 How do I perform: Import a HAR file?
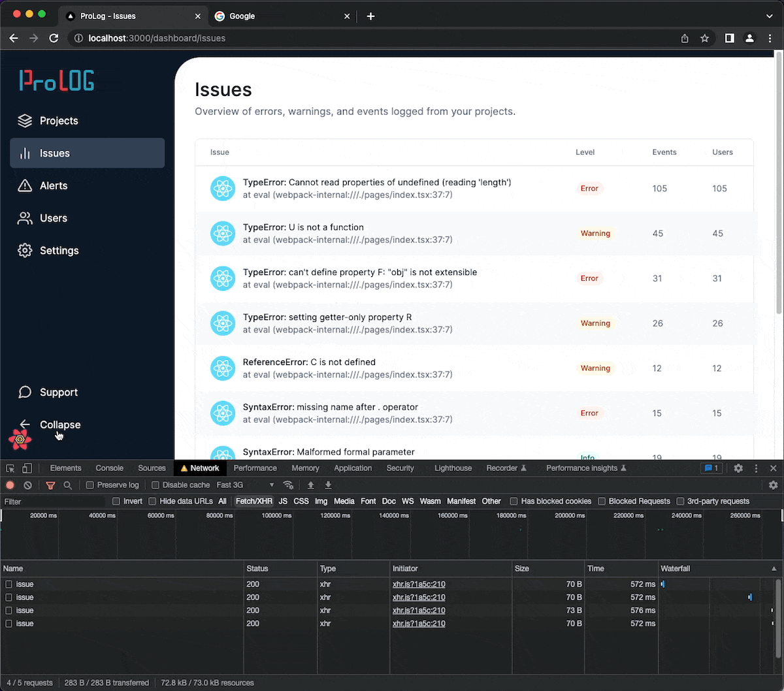click(x=311, y=485)
